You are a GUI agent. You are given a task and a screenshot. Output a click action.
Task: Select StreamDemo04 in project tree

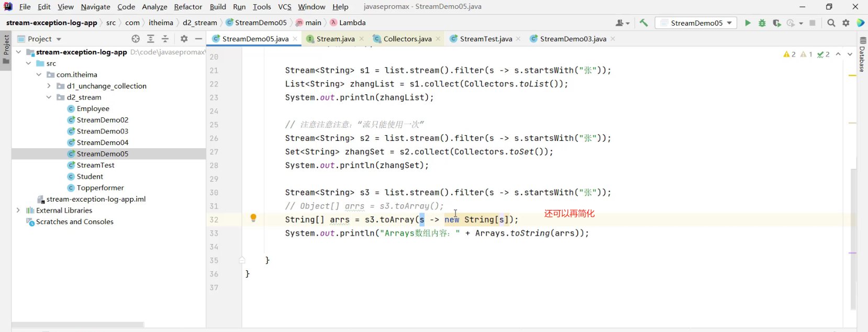(102, 142)
